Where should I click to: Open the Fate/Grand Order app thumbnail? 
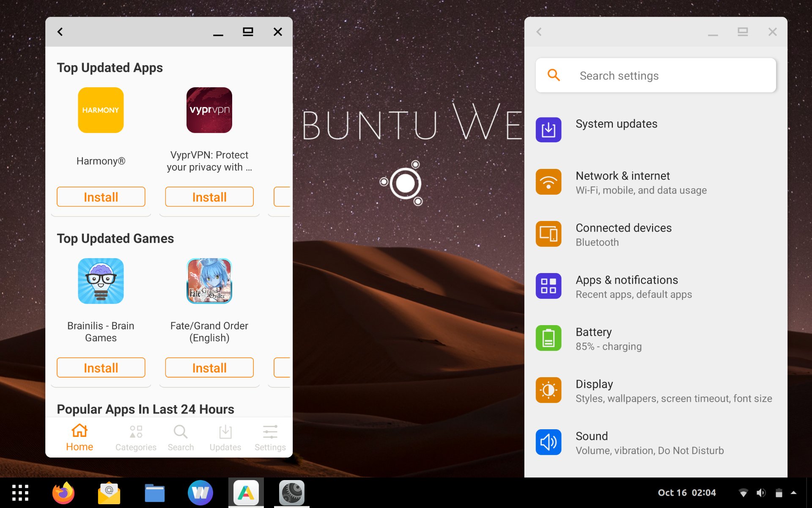click(209, 281)
